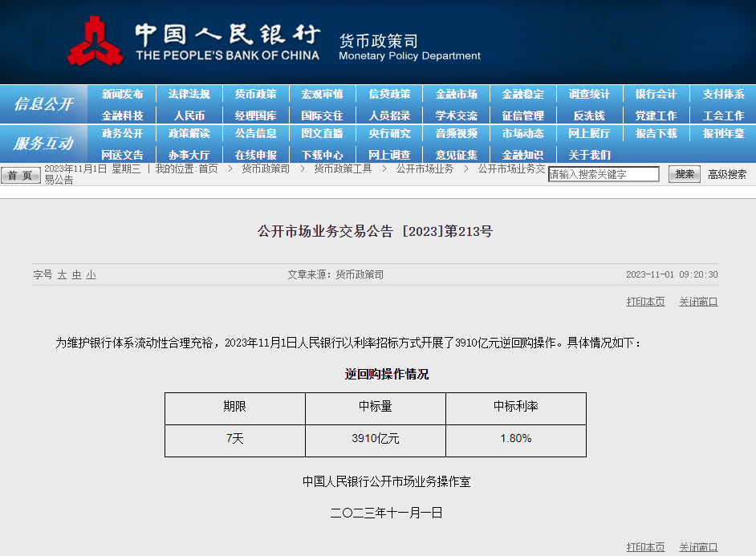Open the 公告信息 section
756x556 pixels.
click(255, 133)
